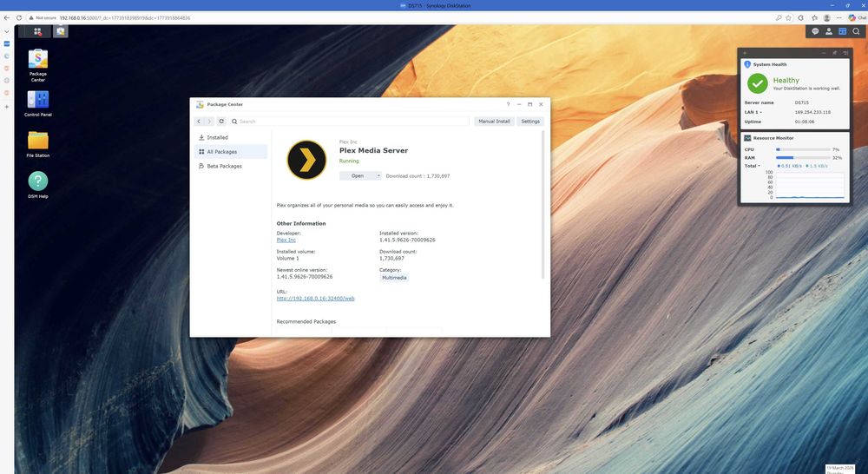Image resolution: width=868 pixels, height=474 pixels.
Task: Open the browser extensions puzzle icon
Action: tap(801, 17)
